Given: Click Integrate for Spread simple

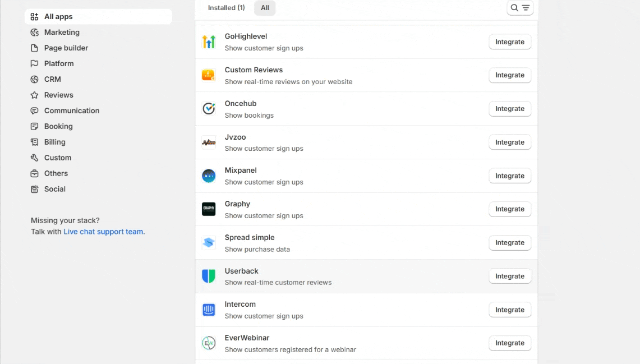Looking at the screenshot, I should tap(510, 243).
